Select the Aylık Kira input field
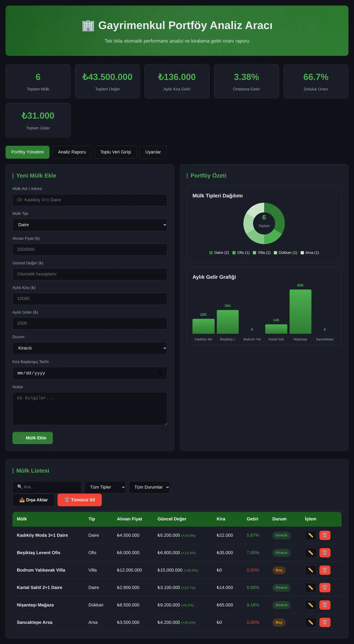This screenshot has height=644, width=354. coord(90,299)
